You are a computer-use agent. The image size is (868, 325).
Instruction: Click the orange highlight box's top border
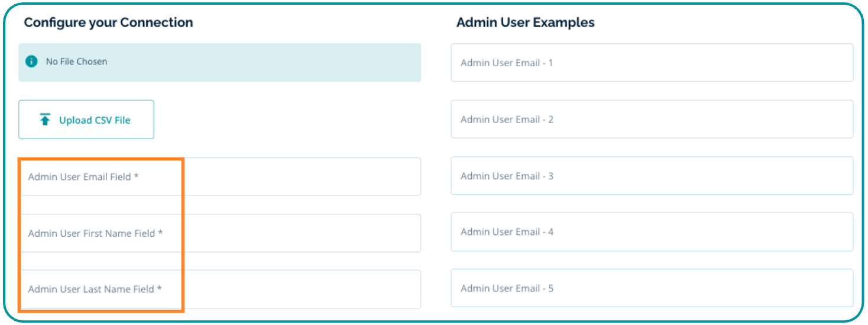(101, 159)
